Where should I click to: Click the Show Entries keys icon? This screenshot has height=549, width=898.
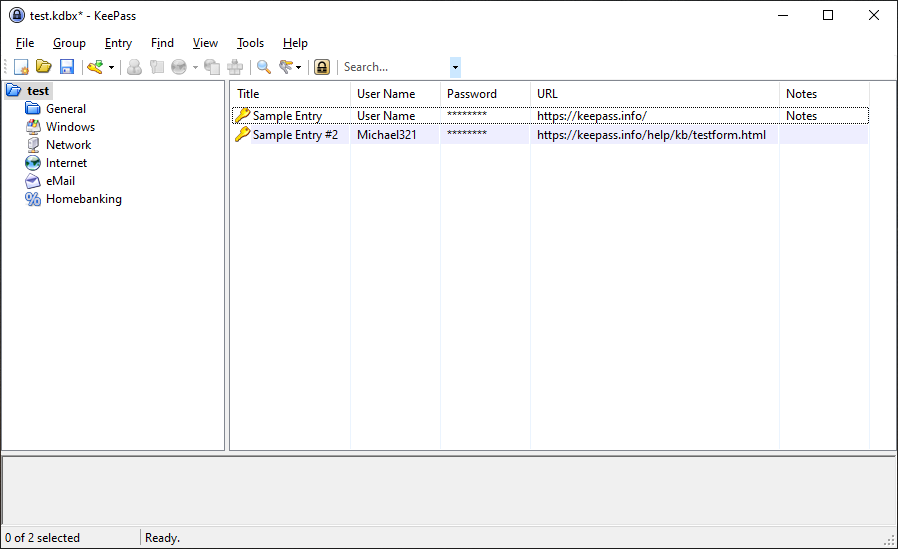pos(286,67)
